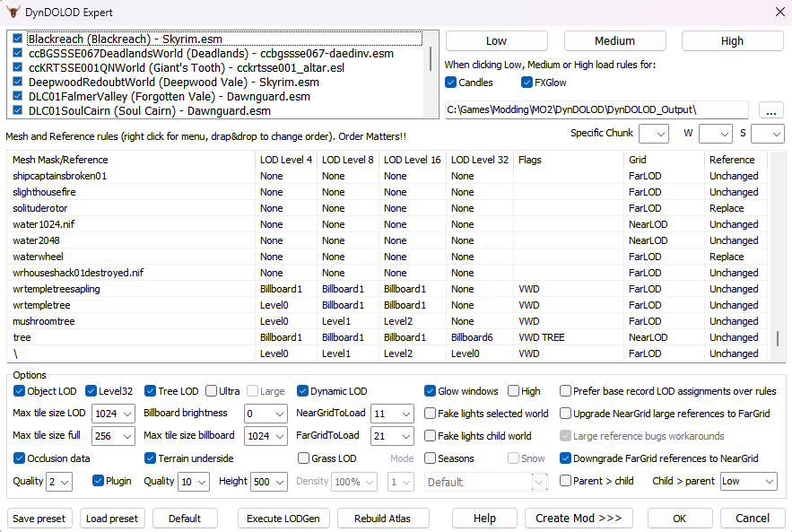The height and width of the screenshot is (532, 792).
Task: Select the water1024.nif rule row
Action: point(387,224)
